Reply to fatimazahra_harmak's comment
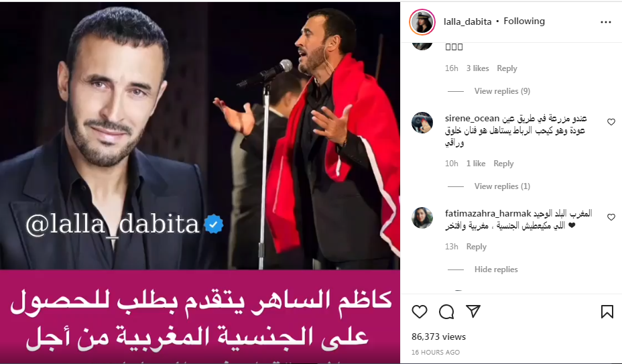Screen dimensions: 622x364 [477, 247]
